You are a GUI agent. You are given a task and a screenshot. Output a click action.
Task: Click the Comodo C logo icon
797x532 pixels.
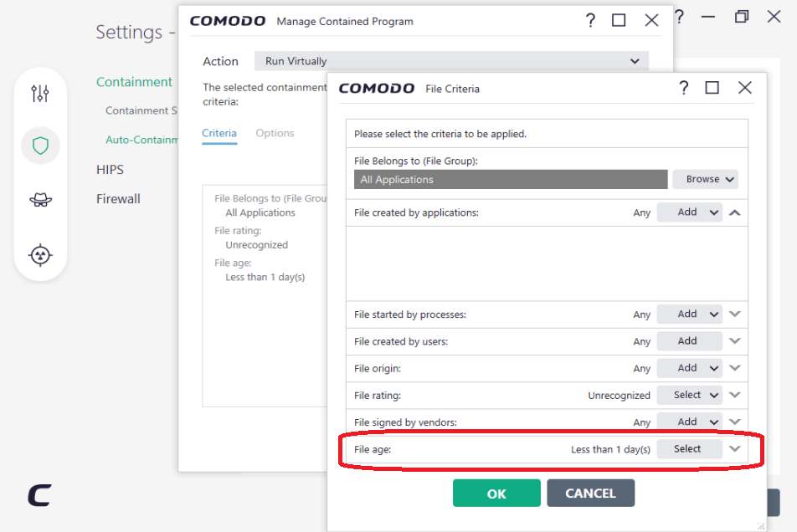tap(39, 495)
